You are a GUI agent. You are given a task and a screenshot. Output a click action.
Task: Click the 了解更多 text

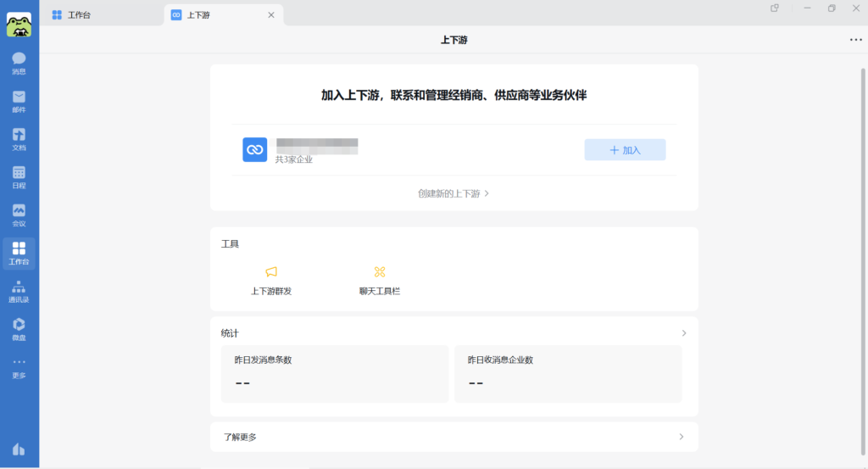[240, 437]
